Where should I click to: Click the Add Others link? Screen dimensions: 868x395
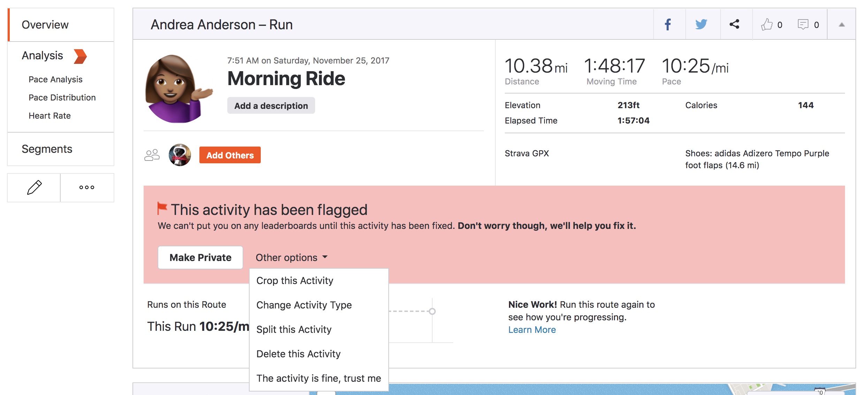coord(229,155)
